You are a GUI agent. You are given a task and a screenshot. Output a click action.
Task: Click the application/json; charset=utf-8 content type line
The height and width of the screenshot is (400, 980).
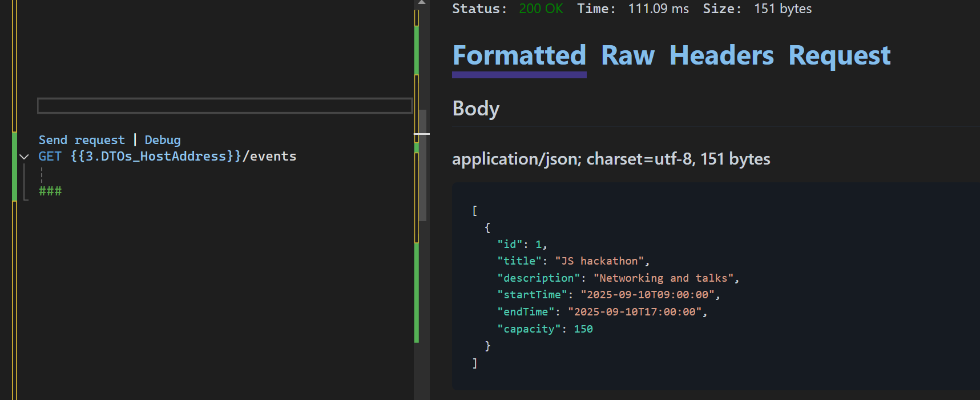611,159
